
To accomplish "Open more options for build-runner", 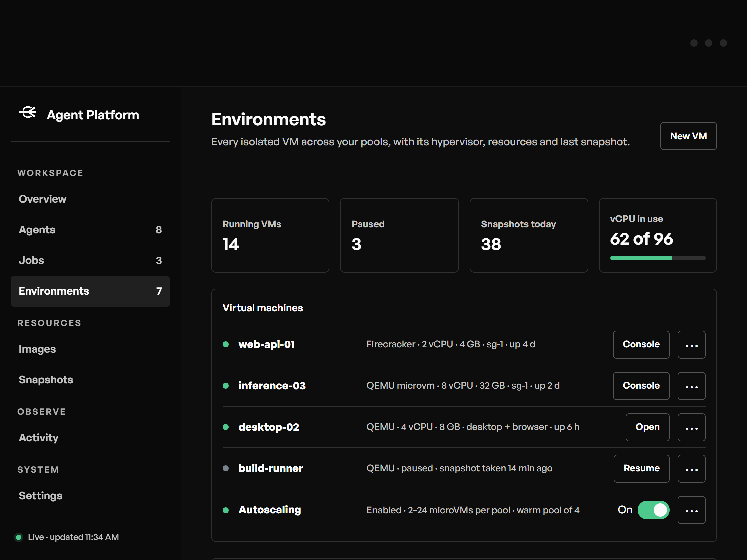I will 691,469.
